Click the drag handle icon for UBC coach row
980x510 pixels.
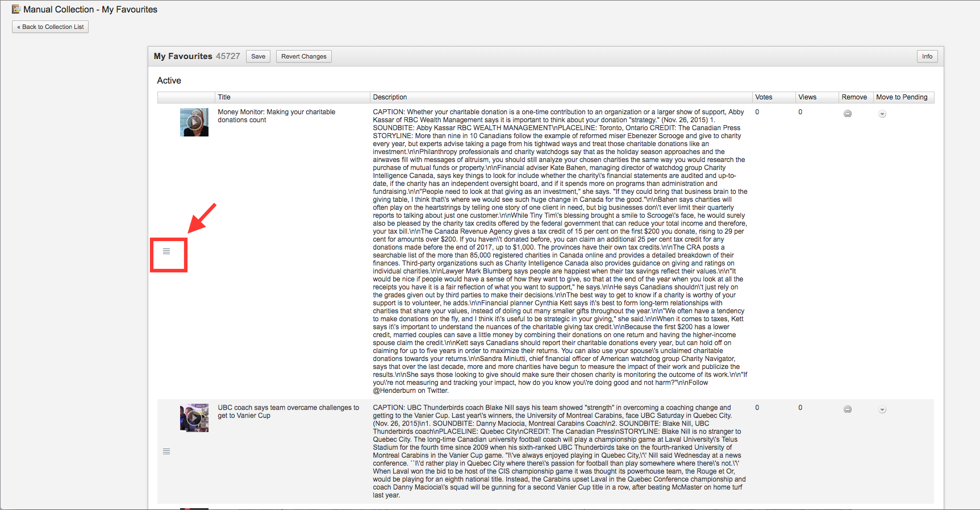click(x=166, y=451)
